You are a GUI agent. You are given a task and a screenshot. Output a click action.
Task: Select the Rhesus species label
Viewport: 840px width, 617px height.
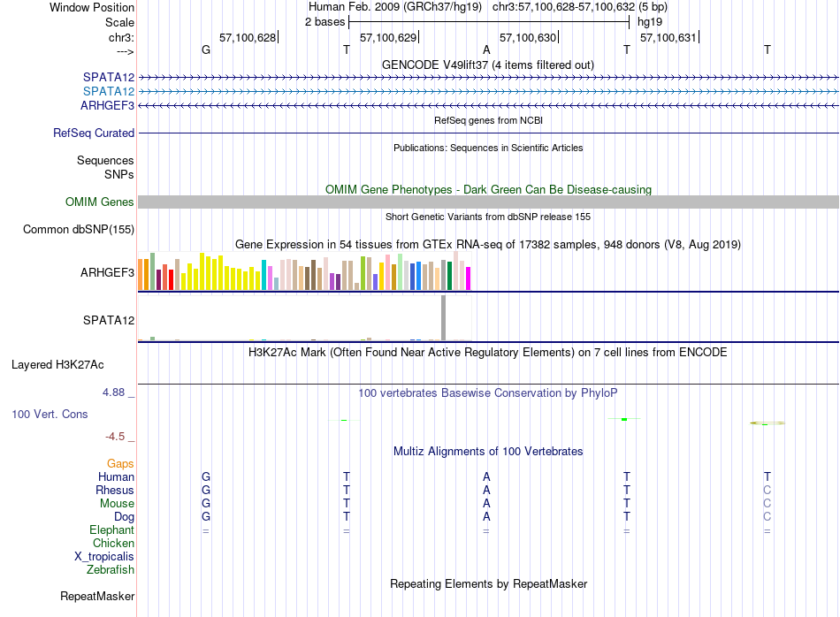pyautogui.click(x=115, y=490)
